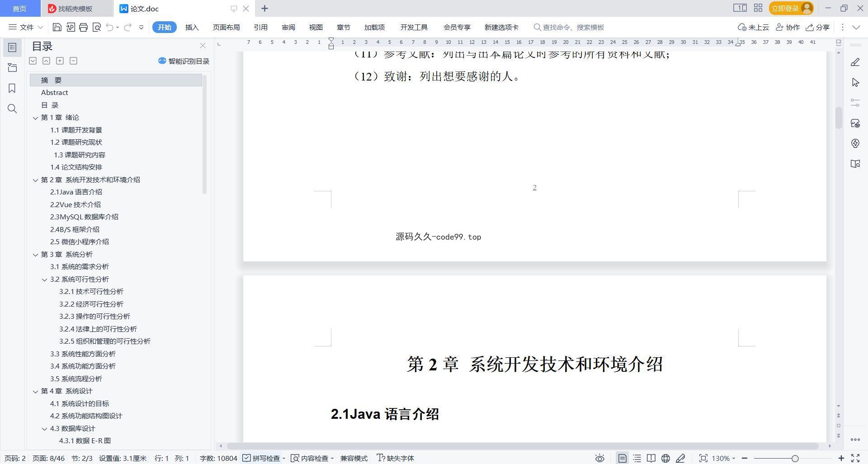The width and height of the screenshot is (868, 464).
Task: Click 协作 button
Action: tap(788, 27)
